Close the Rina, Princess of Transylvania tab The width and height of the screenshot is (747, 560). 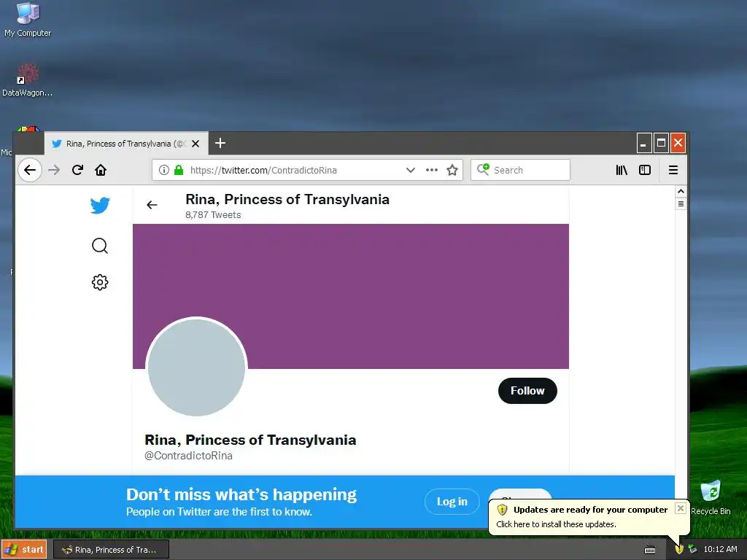(x=196, y=144)
